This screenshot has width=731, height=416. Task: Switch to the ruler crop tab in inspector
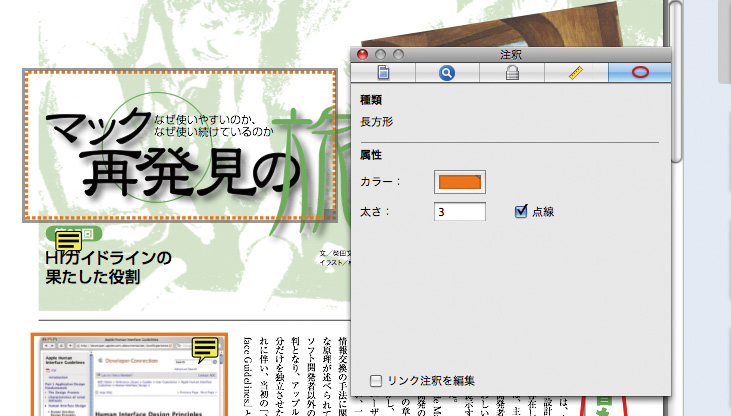pyautogui.click(x=576, y=73)
